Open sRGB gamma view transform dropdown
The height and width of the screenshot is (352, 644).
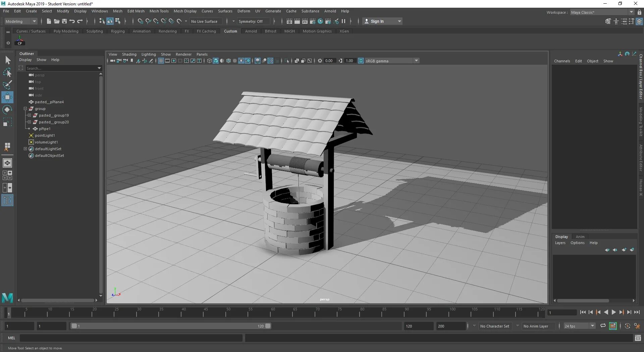point(392,61)
